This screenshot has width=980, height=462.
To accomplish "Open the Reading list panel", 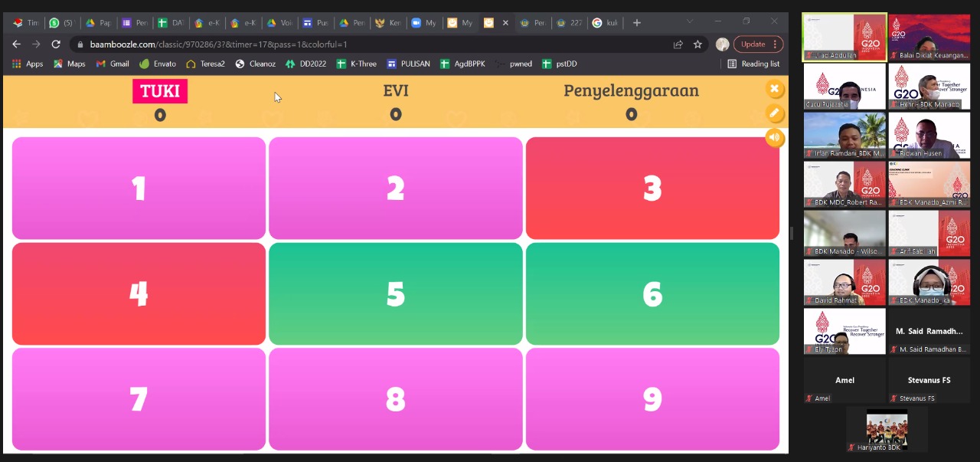I will point(753,64).
